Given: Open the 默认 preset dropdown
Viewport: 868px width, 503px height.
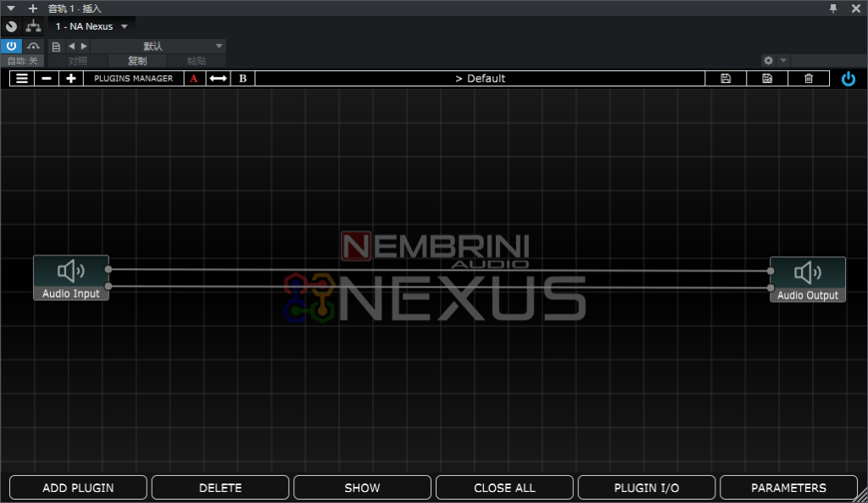Looking at the screenshot, I should [x=158, y=46].
